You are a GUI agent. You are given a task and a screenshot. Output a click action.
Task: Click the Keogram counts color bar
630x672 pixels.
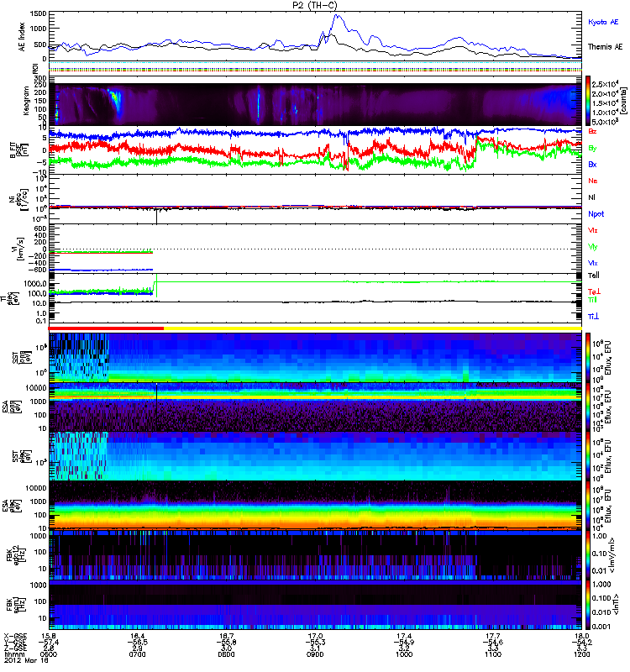point(589,101)
